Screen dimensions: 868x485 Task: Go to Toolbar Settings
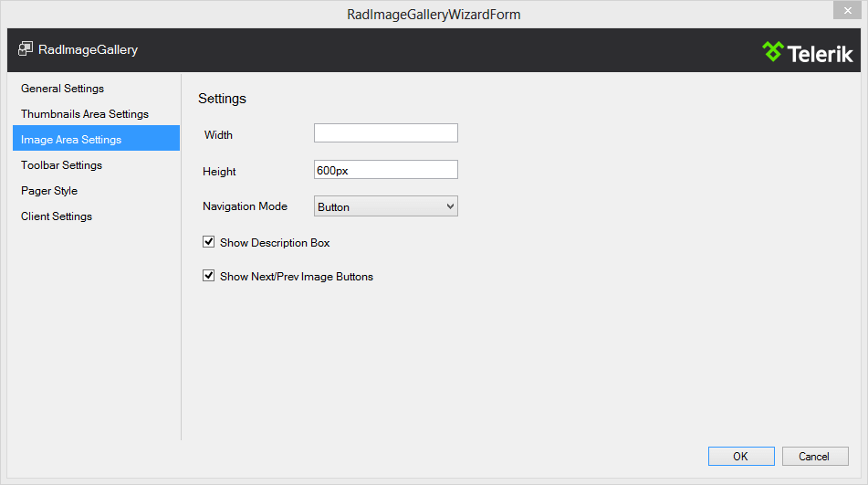(62, 165)
